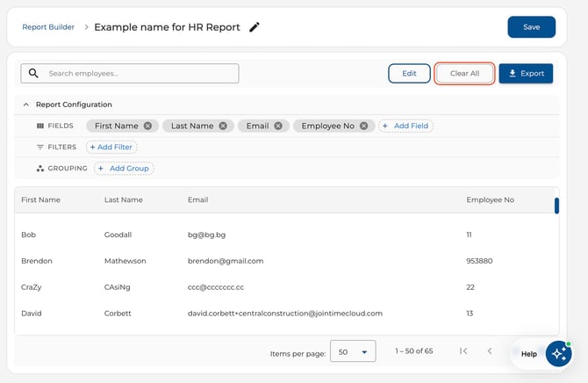The height and width of the screenshot is (383, 588).
Task: Add a new field
Action: 405,126
